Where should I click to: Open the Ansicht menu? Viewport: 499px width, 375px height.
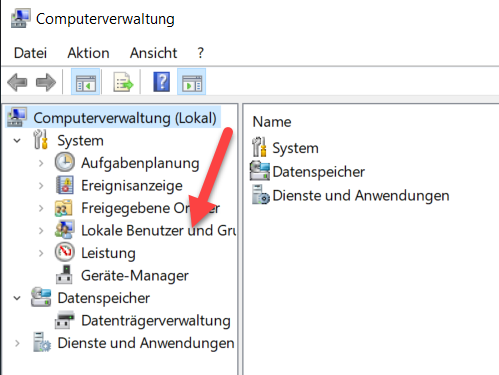[x=153, y=53]
